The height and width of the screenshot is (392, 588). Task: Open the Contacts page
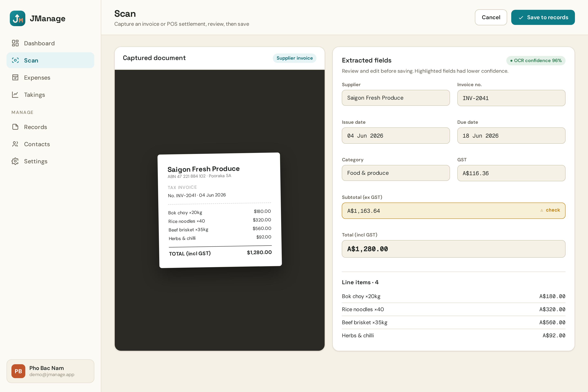[50, 144]
